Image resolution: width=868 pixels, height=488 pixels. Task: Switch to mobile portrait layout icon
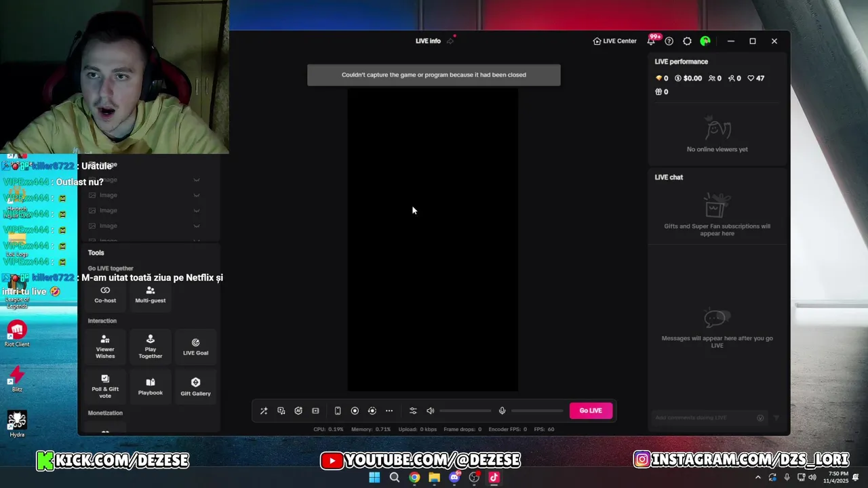[x=338, y=411]
